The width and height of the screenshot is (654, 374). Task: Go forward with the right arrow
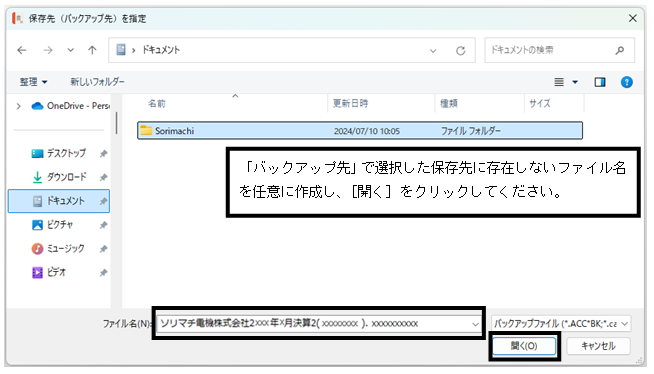coord(48,50)
